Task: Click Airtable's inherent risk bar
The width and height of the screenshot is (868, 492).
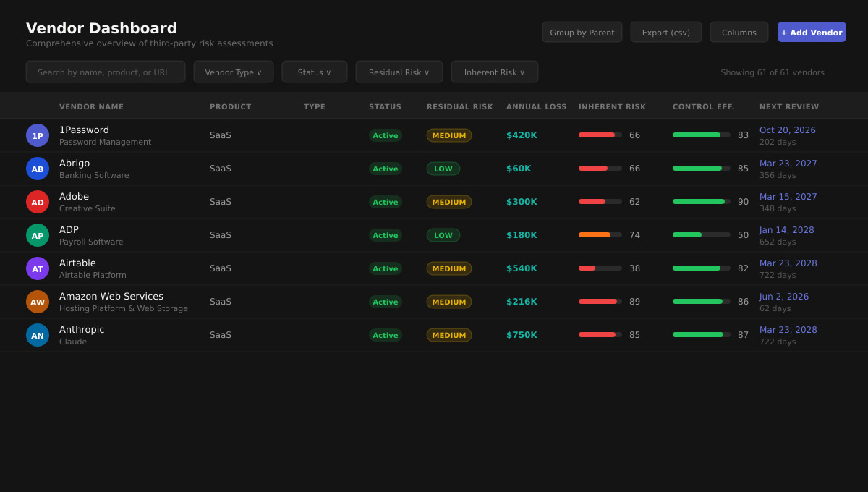Action: point(600,268)
